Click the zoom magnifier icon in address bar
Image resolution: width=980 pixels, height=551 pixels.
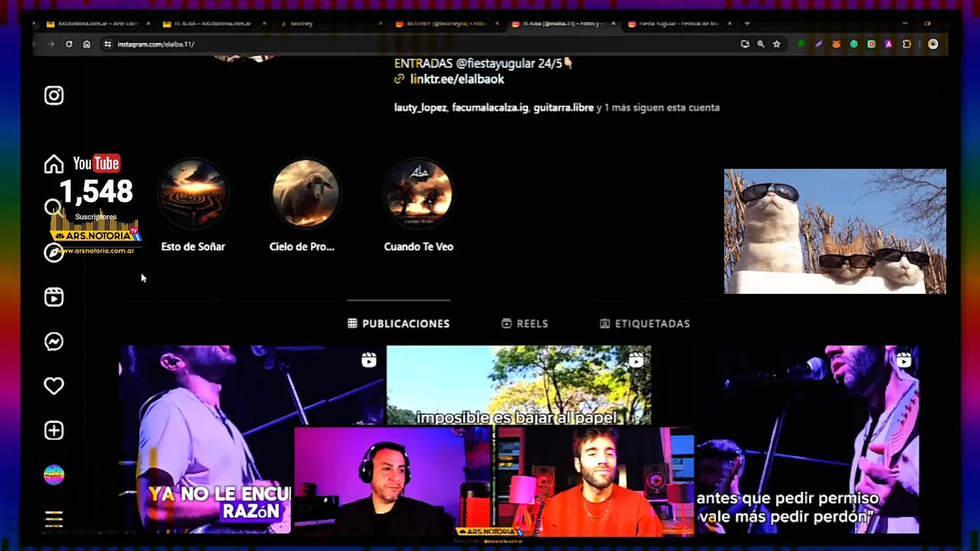coord(760,44)
